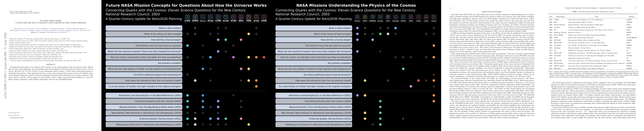Click the Athena mission icon
The width and height of the screenshot is (644, 131).
[203, 17]
